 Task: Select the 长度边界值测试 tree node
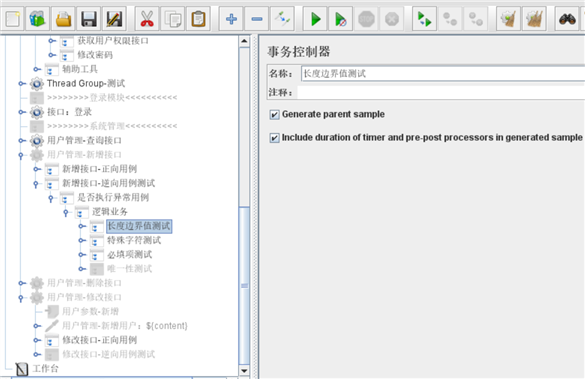(139, 226)
